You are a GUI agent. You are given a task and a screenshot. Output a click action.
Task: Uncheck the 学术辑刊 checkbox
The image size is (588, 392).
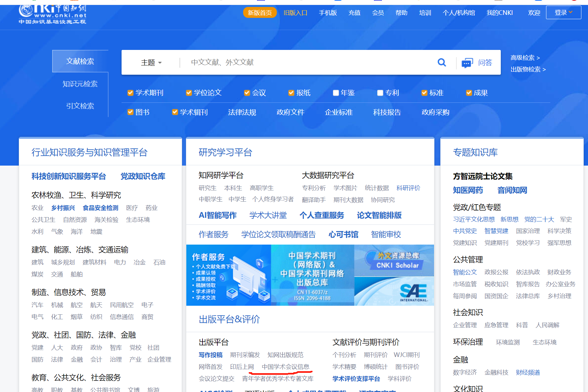[175, 112]
